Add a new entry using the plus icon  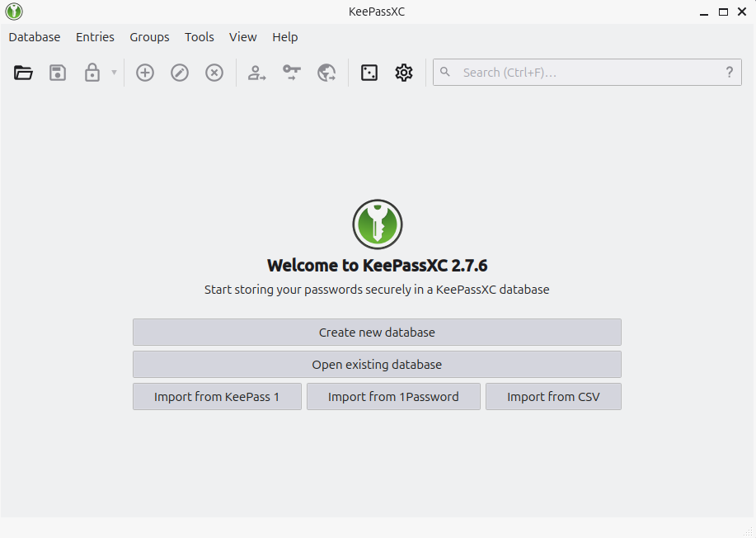pyautogui.click(x=144, y=73)
